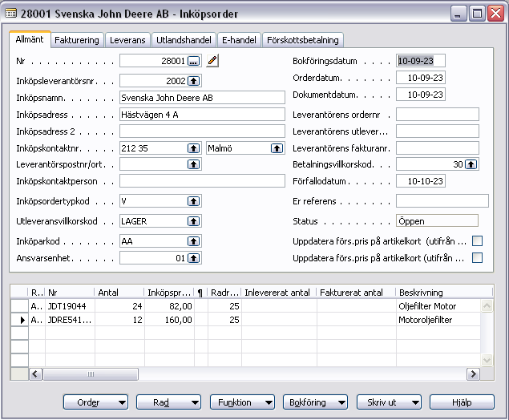Select cell JDT19044 in lines grid

(x=70, y=306)
